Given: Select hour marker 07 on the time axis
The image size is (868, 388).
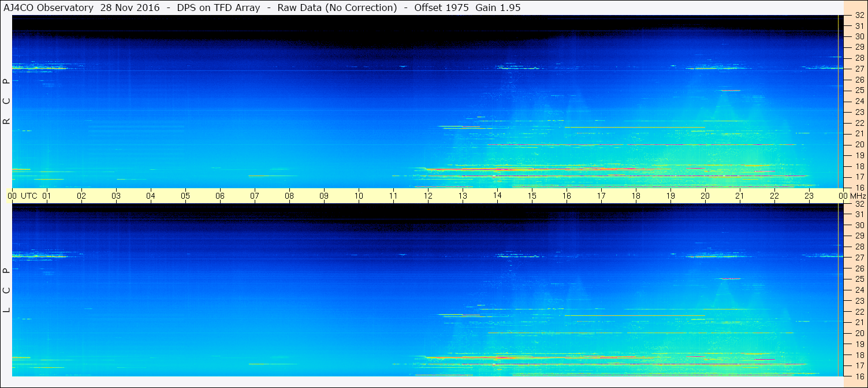Looking at the screenshot, I should coord(255,196).
